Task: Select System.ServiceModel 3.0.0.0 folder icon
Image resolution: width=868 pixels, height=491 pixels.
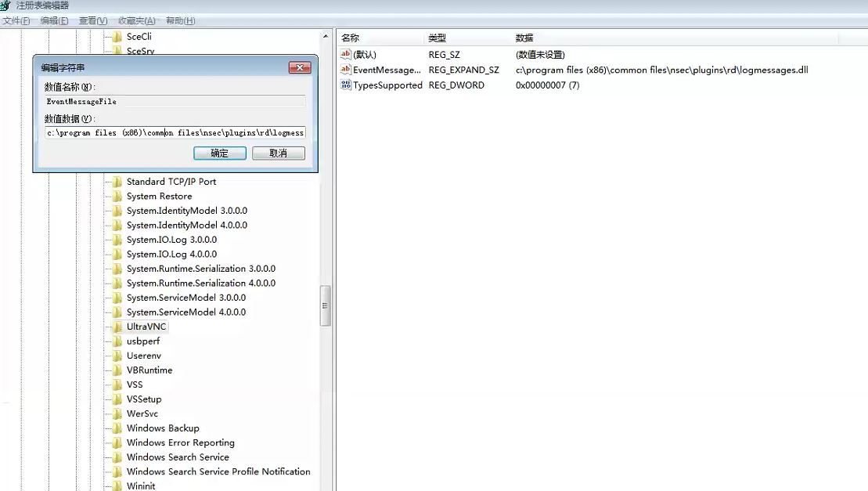Action: (x=117, y=298)
